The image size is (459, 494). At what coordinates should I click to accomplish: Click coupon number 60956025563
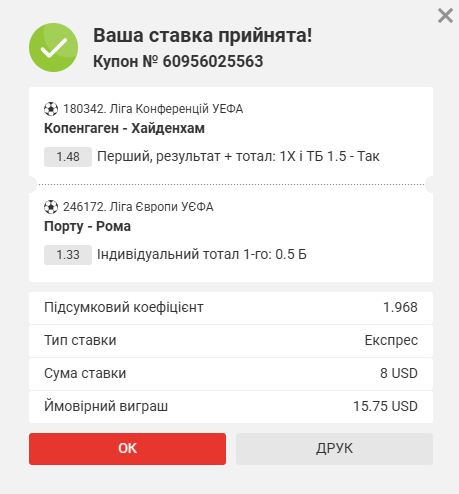pos(213,61)
